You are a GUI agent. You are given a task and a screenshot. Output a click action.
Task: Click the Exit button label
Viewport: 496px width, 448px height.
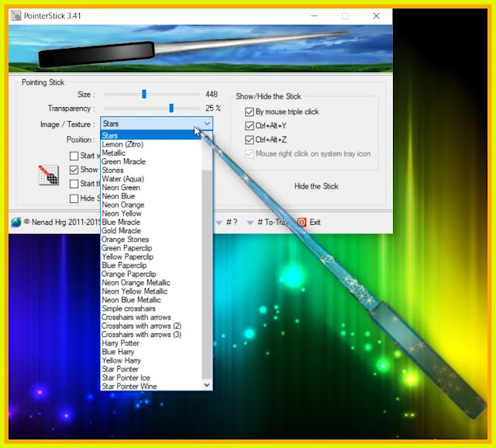(315, 222)
